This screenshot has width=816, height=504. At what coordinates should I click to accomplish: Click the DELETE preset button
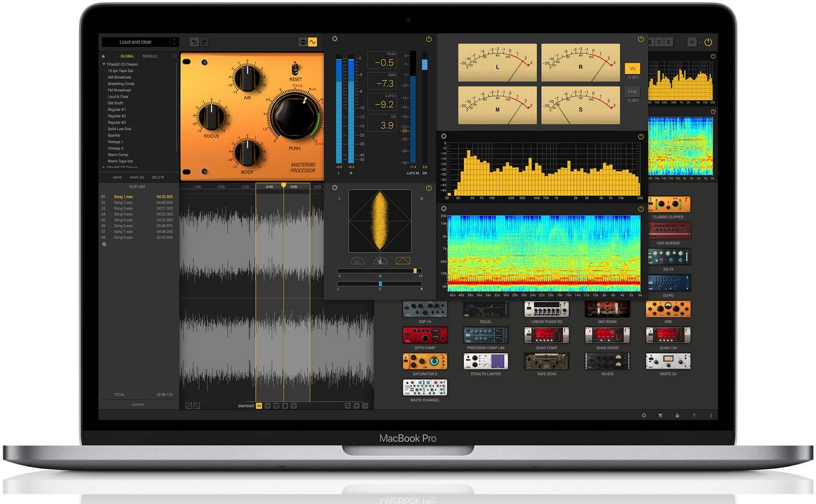coord(158,177)
